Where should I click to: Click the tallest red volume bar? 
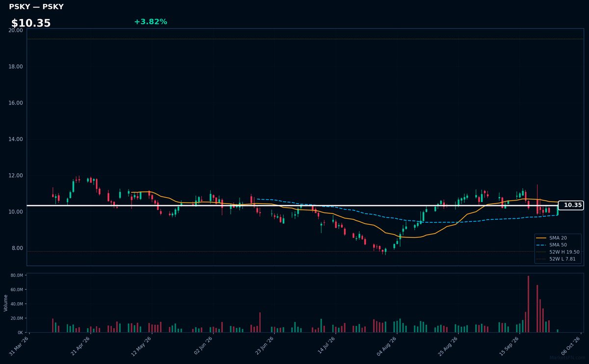(x=528, y=304)
